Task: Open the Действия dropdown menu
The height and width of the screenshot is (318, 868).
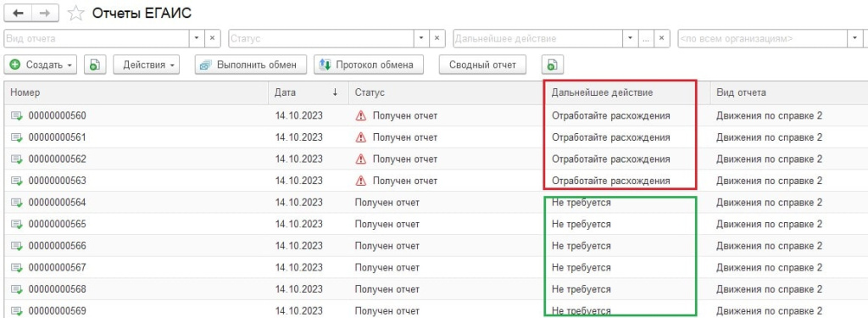Action: 147,64
